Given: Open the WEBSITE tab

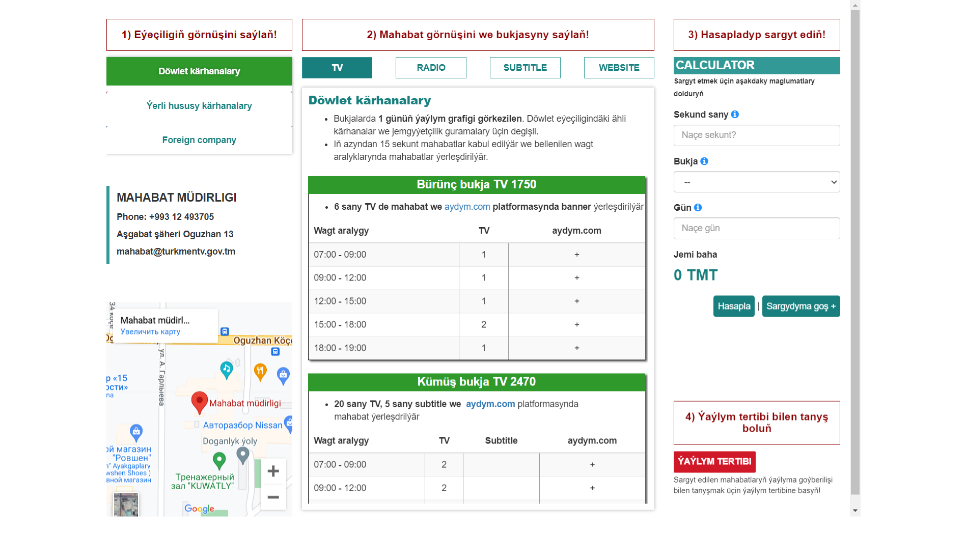Looking at the screenshot, I should coord(619,67).
